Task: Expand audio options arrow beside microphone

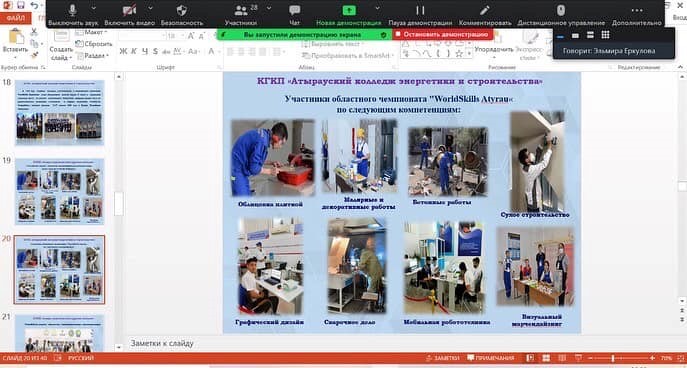Action: click(x=93, y=8)
